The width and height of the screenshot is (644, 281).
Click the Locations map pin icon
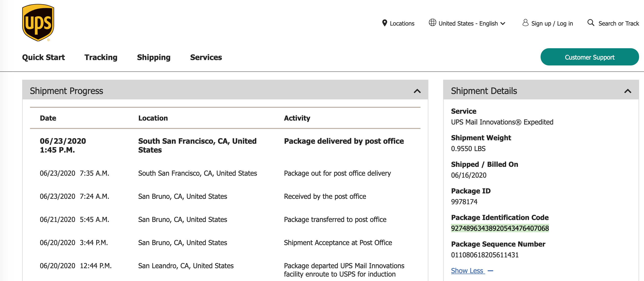(x=385, y=23)
